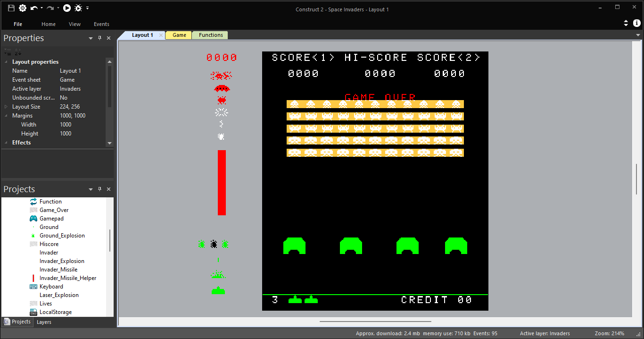
Task: Select the Lives text object icon
Action: (33, 304)
